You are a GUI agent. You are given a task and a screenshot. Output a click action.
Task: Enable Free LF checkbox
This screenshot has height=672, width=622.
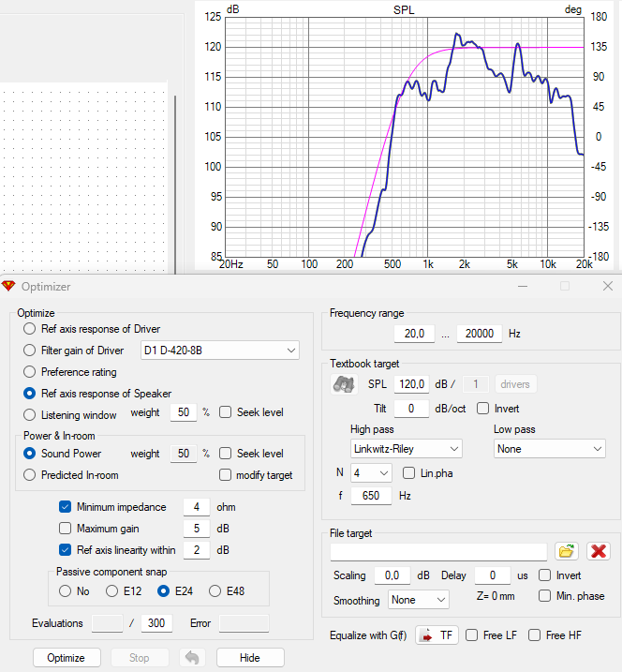click(x=471, y=635)
